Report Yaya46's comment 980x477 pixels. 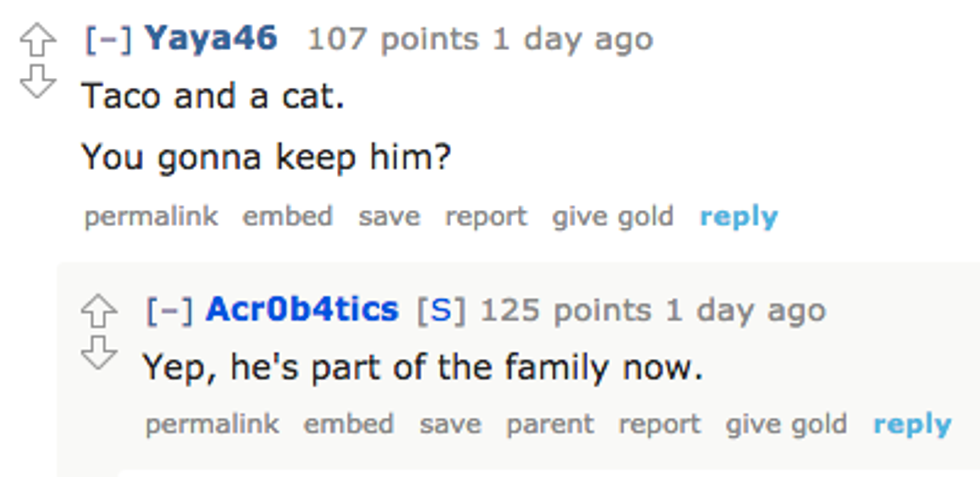coord(485,216)
